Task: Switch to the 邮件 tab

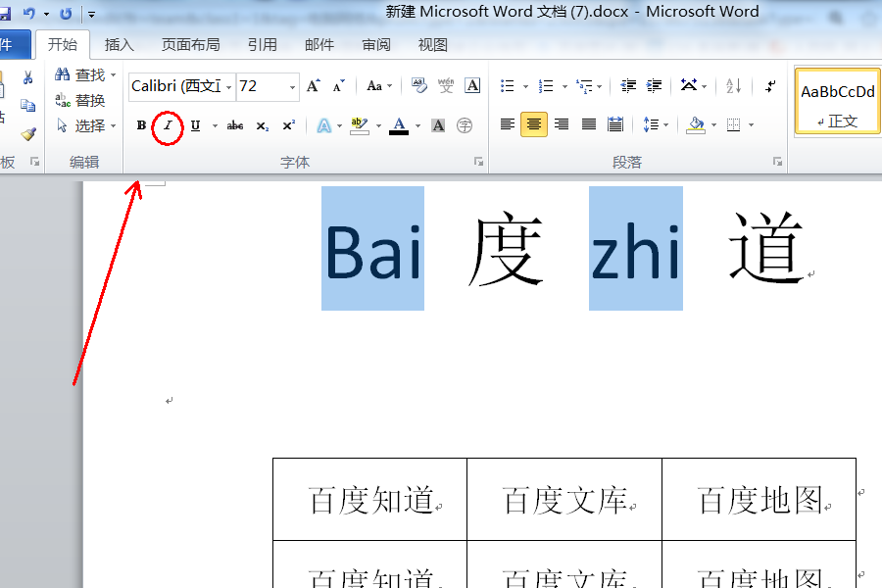Action: pyautogui.click(x=319, y=44)
